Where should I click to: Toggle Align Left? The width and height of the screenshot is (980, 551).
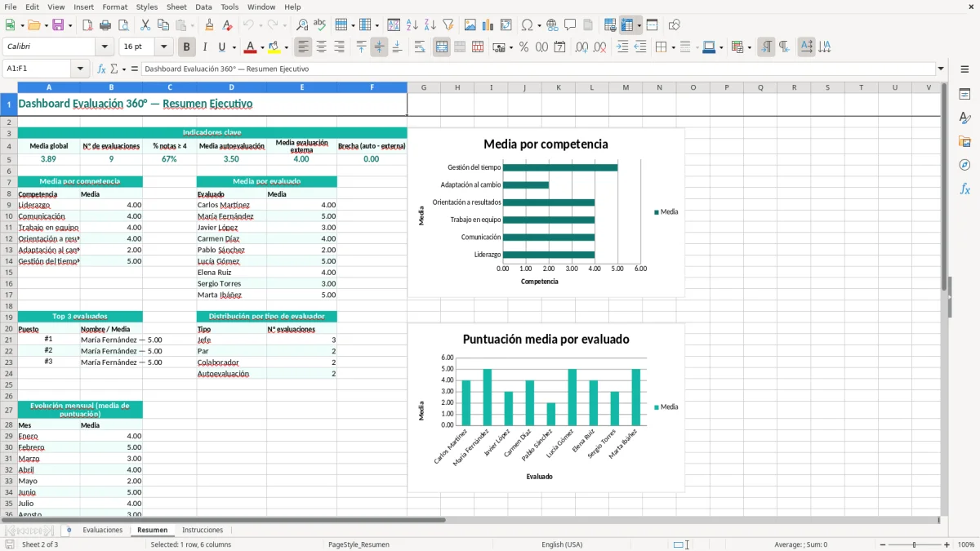[303, 47]
